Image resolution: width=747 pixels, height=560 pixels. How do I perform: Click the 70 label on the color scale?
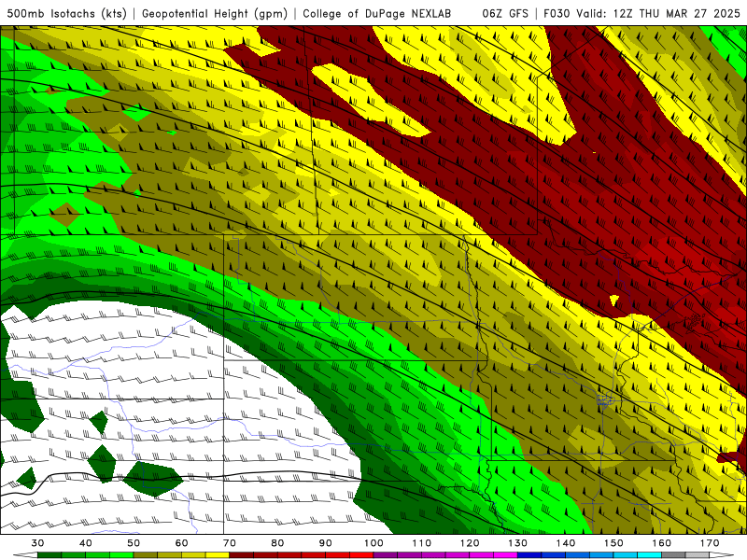(x=230, y=543)
